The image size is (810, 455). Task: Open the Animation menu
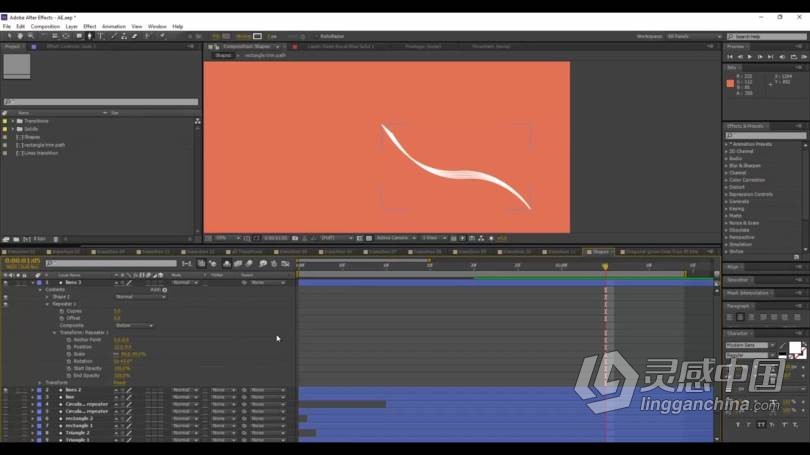[x=113, y=26]
